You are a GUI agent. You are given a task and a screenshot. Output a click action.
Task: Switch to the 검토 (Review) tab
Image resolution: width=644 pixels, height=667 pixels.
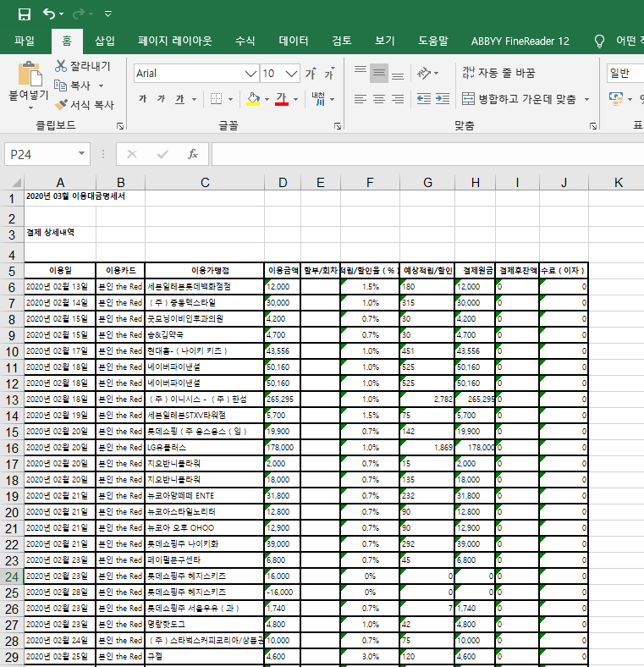[x=342, y=41]
